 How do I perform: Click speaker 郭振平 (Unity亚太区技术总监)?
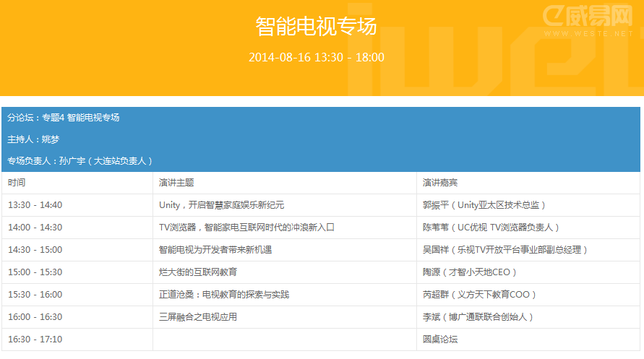[x=484, y=205]
